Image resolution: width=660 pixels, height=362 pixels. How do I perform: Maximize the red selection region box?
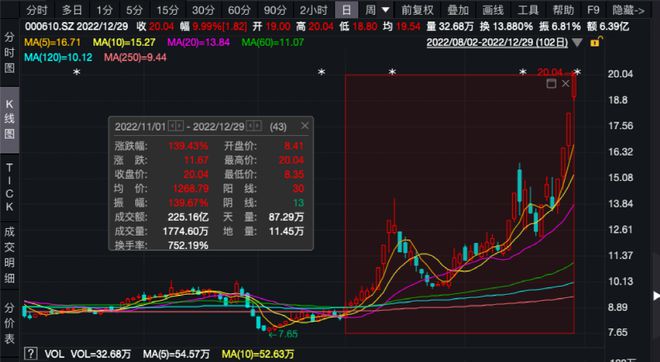[x=551, y=83]
